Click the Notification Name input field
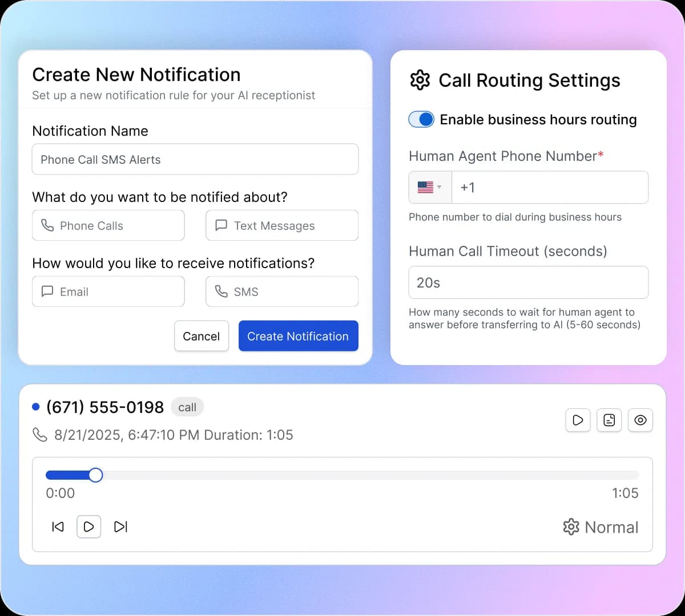Viewport: 685px width, 616px height. click(x=195, y=159)
